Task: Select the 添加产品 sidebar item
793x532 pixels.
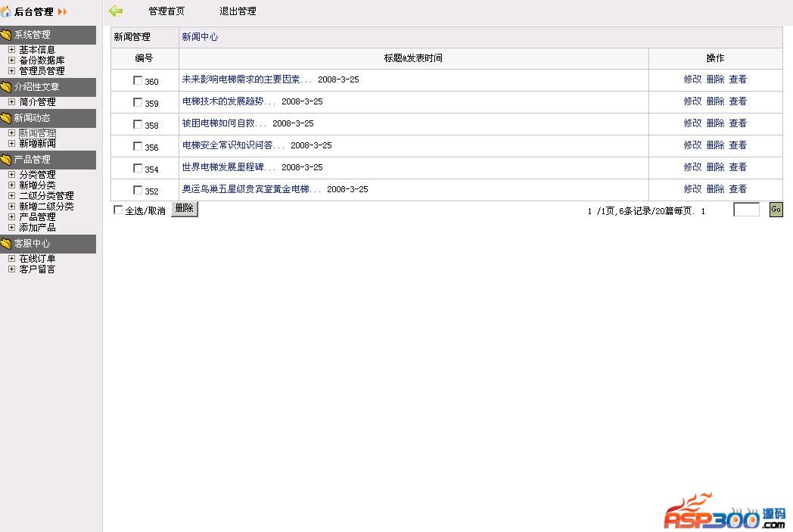Action: point(37,228)
